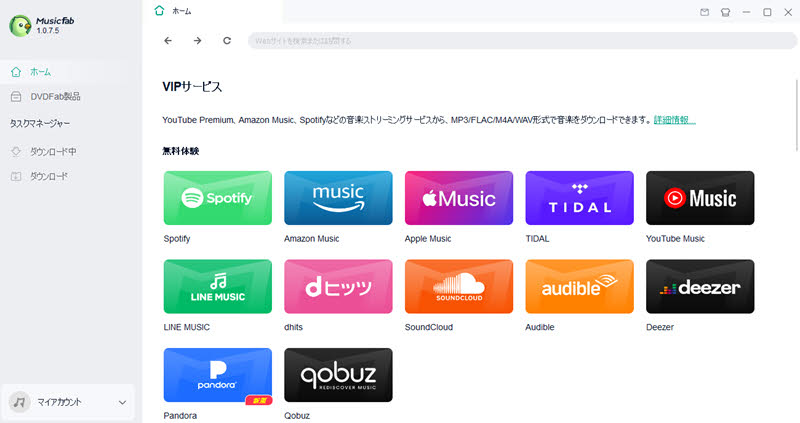Screen dimensions: 800x423
Task: Open the Audible service tile
Action: pos(580,286)
